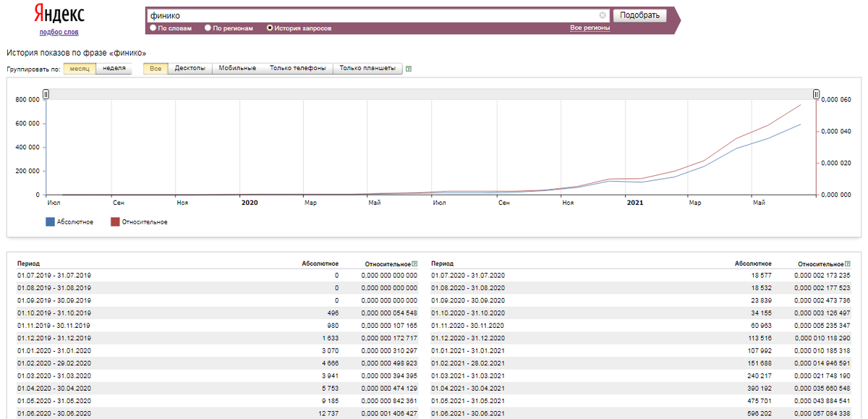Select the По словам radio option
This screenshot has width=868, height=419.
click(x=153, y=28)
